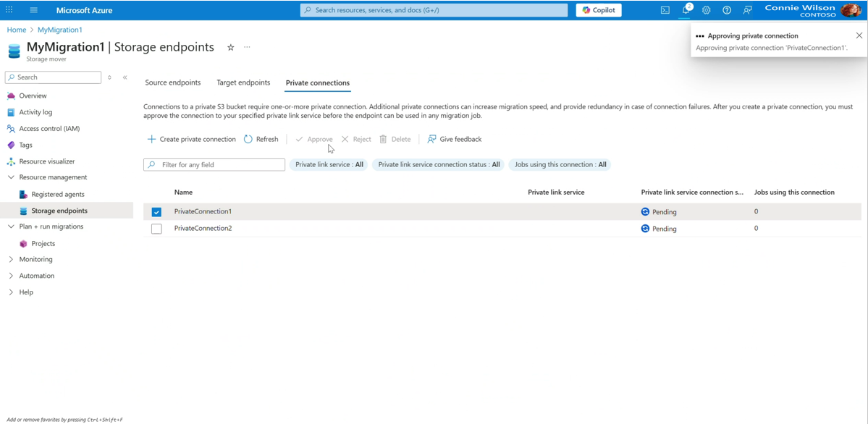Open the notifications bell icon
The width and height of the screenshot is (868, 424).
point(686,10)
